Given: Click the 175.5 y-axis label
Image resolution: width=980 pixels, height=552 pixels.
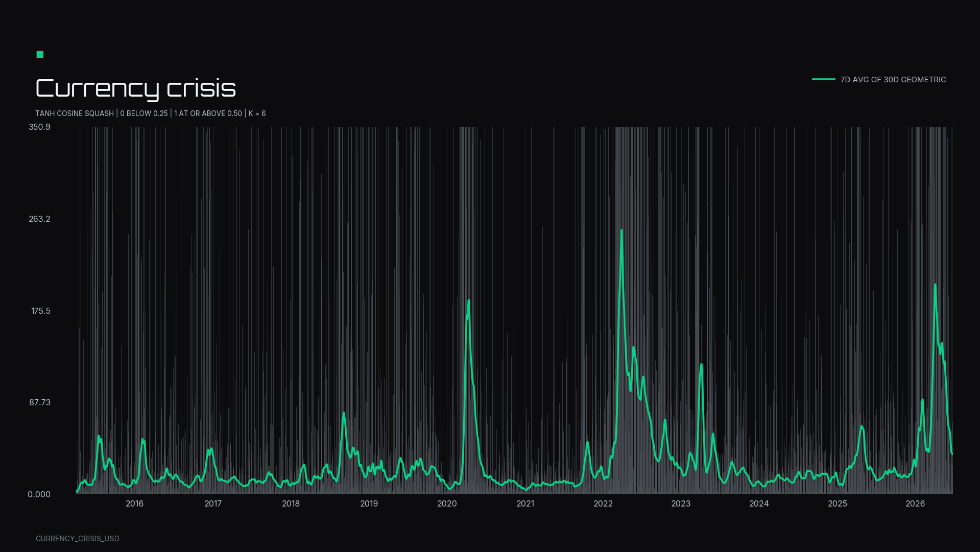Looking at the screenshot, I should 41,311.
